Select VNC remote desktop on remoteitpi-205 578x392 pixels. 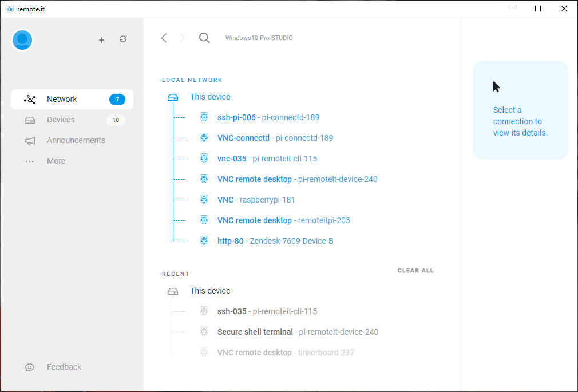[x=284, y=220]
